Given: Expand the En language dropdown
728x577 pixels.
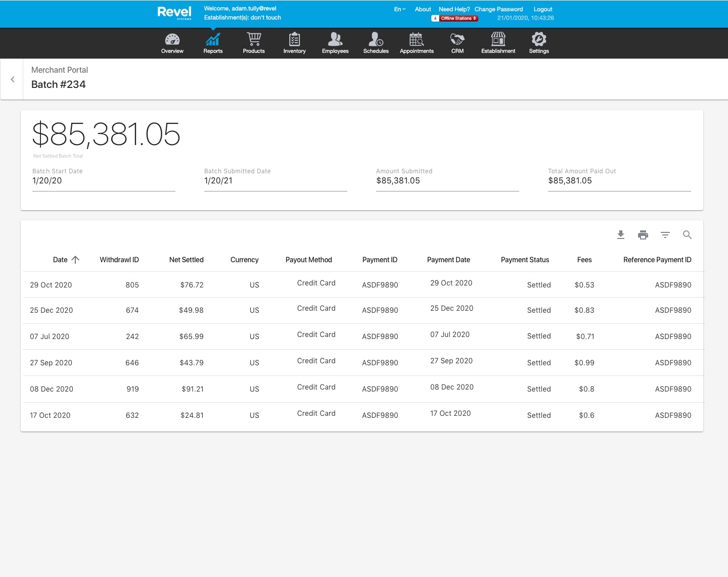Looking at the screenshot, I should (399, 9).
